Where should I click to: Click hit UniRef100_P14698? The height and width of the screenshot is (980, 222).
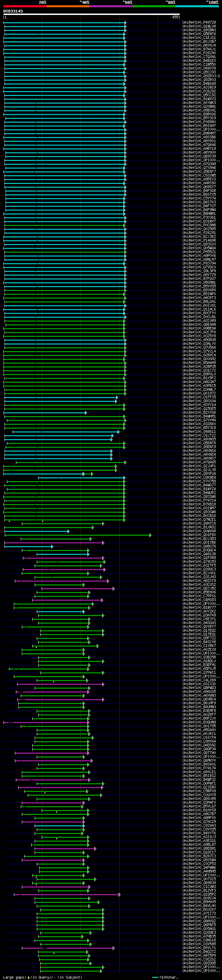(199, 241)
